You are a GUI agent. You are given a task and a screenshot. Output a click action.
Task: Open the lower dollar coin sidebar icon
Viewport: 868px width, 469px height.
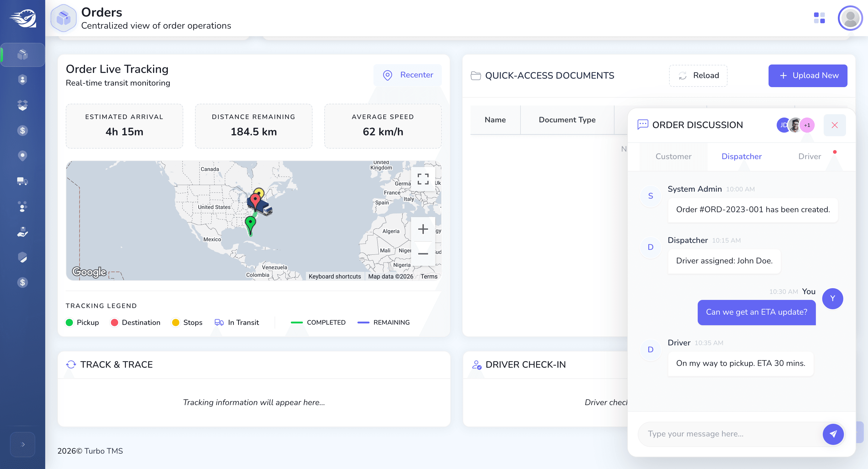(x=23, y=282)
